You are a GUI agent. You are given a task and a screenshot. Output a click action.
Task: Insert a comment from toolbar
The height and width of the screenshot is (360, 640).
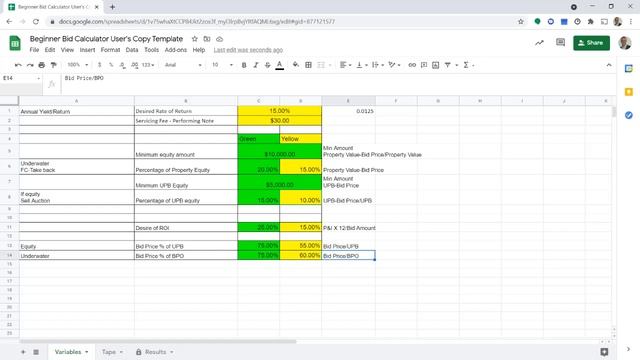click(x=424, y=65)
